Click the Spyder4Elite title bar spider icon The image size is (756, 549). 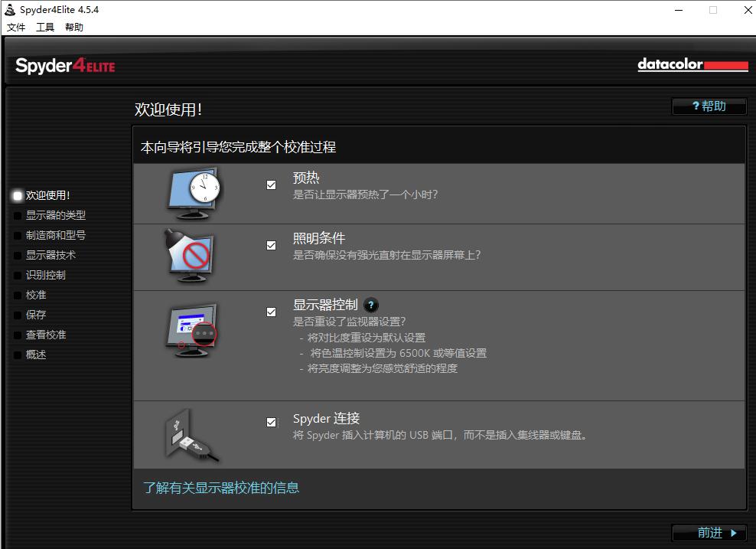9,10
